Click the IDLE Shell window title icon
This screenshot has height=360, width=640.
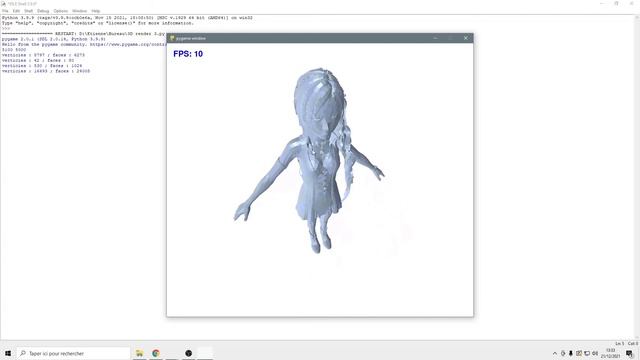click(x=4, y=4)
